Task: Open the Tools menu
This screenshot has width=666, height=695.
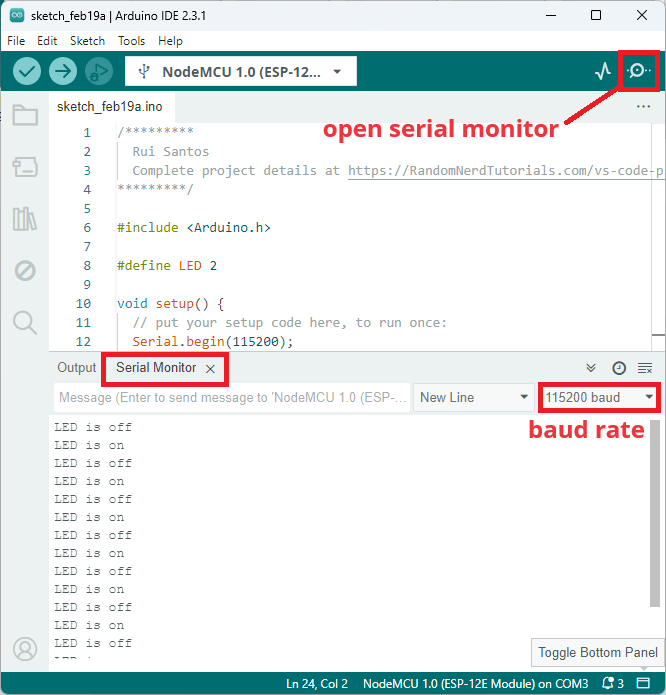Action: (x=131, y=41)
